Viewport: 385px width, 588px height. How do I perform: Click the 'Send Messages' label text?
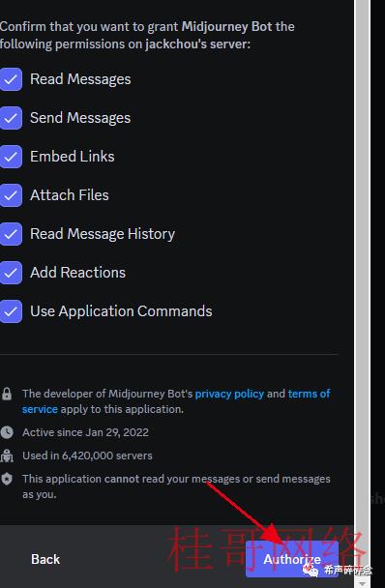point(80,118)
